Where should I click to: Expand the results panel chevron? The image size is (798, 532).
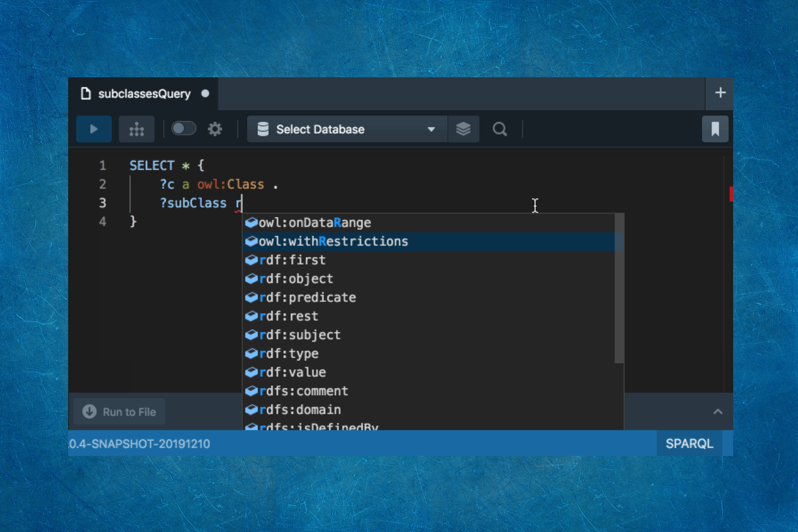point(718,412)
